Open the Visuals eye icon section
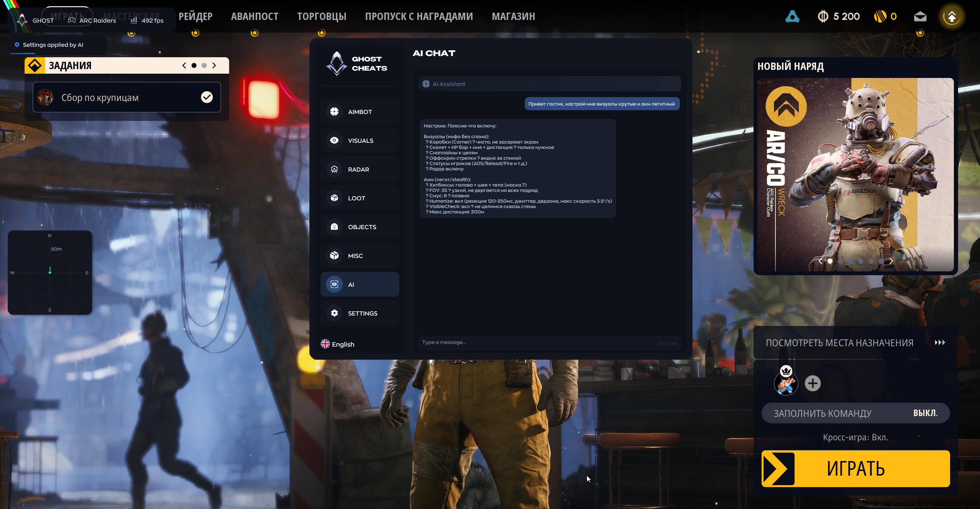This screenshot has width=980, height=509. tap(334, 140)
